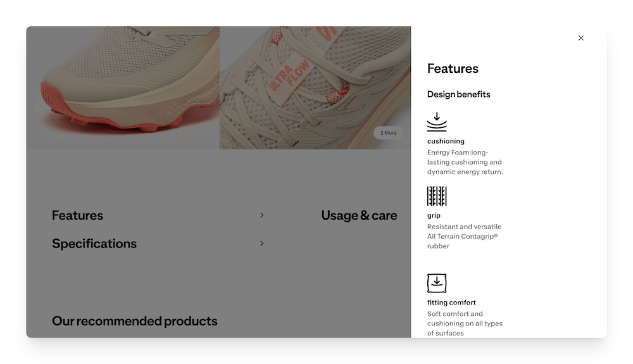This screenshot has height=364, width=633.
Task: Close the Features side panel
Action: pyautogui.click(x=580, y=38)
